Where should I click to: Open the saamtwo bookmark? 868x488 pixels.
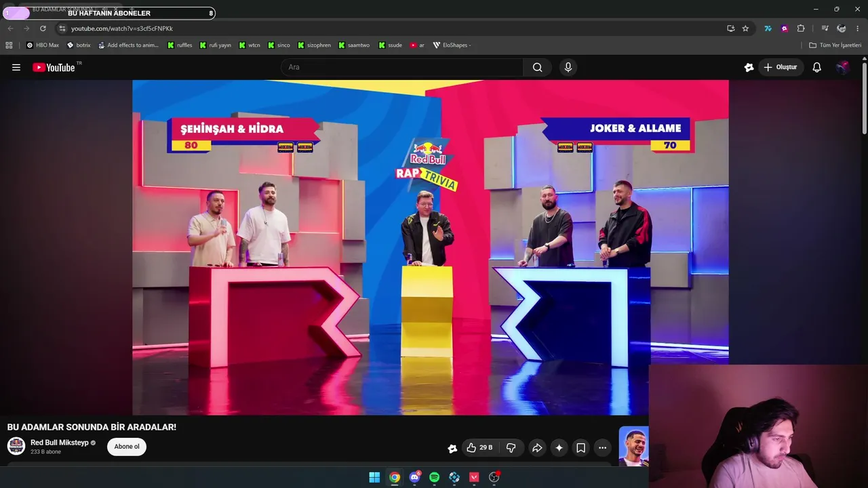pyautogui.click(x=355, y=45)
